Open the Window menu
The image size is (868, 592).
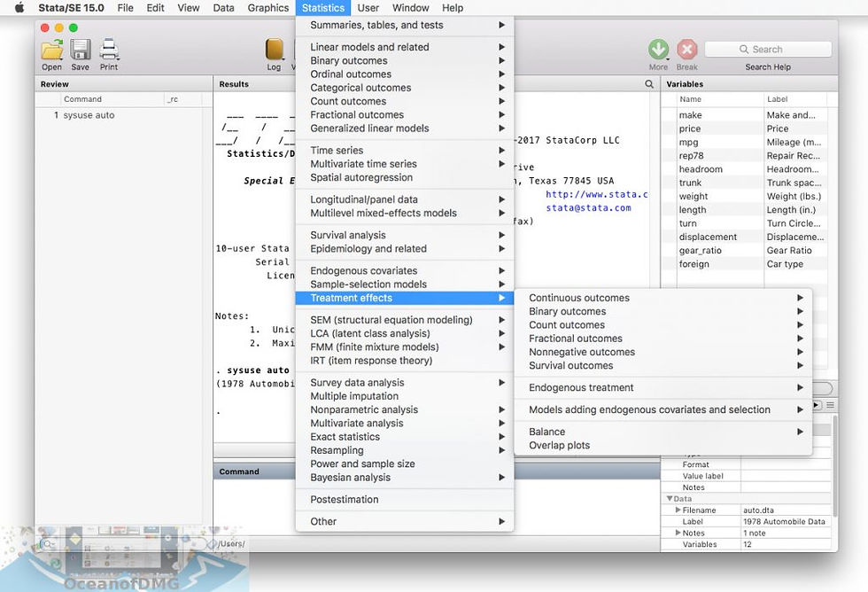pyautogui.click(x=410, y=8)
